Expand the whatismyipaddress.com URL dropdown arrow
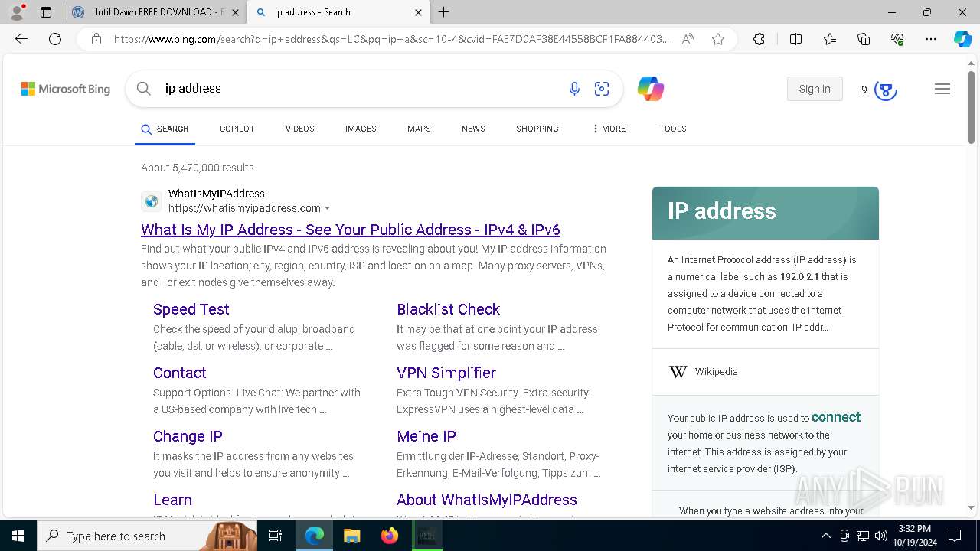 pos(328,208)
